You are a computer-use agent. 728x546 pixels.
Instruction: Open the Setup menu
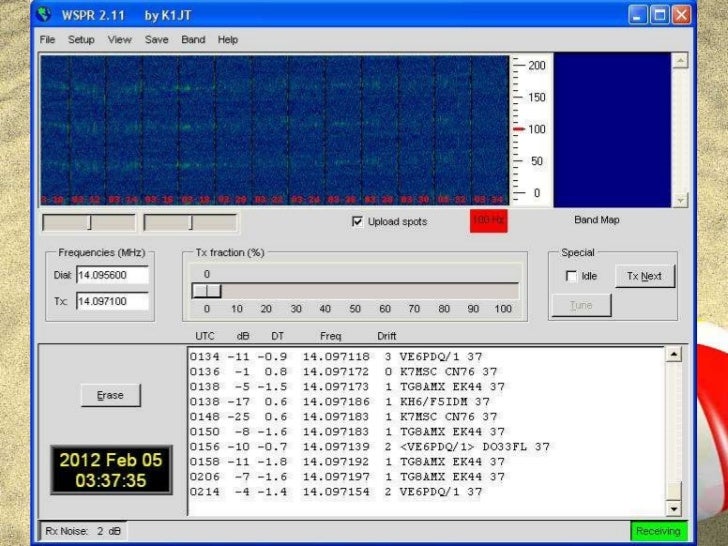coord(81,40)
